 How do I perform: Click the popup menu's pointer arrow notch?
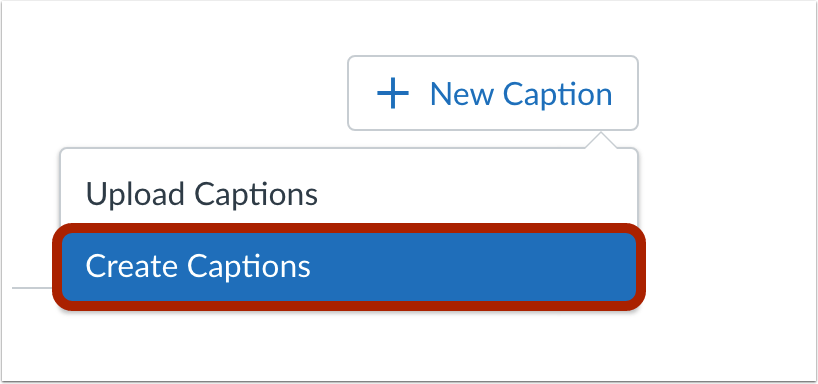pos(601,141)
